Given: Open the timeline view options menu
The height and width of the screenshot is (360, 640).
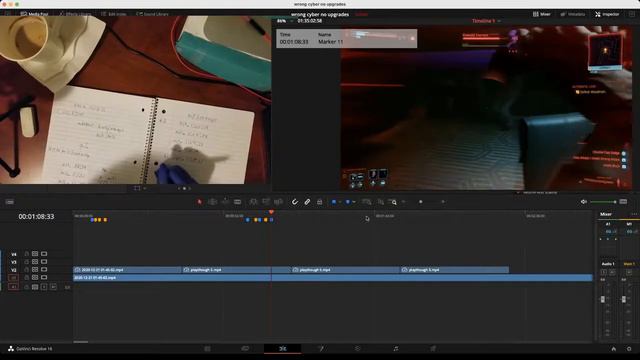Looking at the screenshot, I should [10, 202].
